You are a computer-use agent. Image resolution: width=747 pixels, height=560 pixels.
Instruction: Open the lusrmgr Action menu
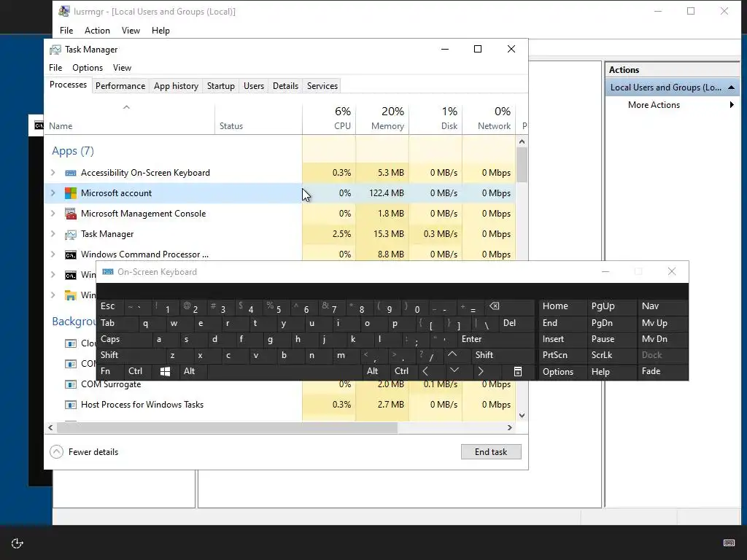(x=97, y=31)
